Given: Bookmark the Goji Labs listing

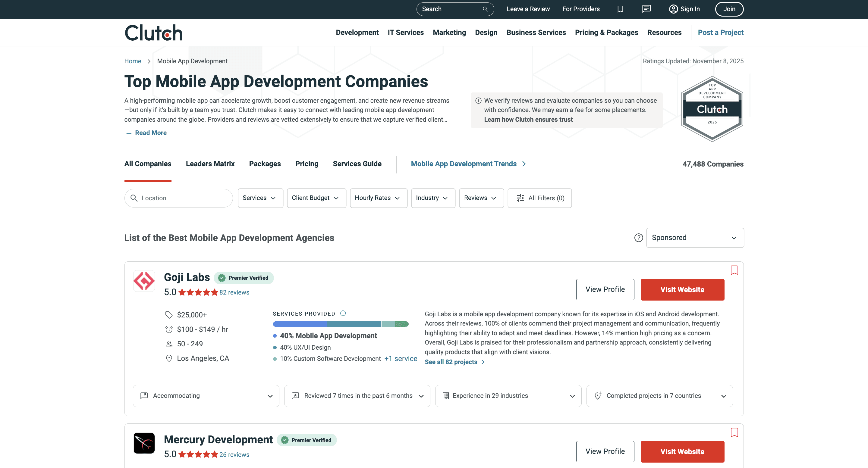Looking at the screenshot, I should [x=735, y=270].
